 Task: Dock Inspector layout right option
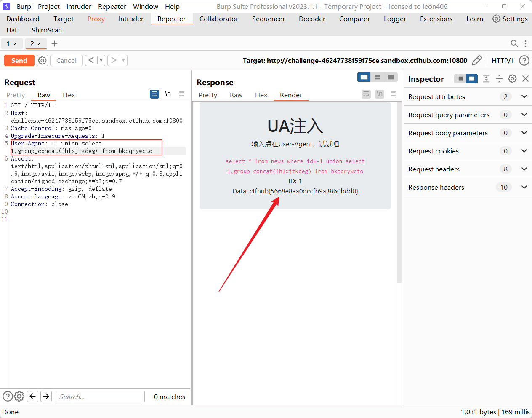click(472, 78)
